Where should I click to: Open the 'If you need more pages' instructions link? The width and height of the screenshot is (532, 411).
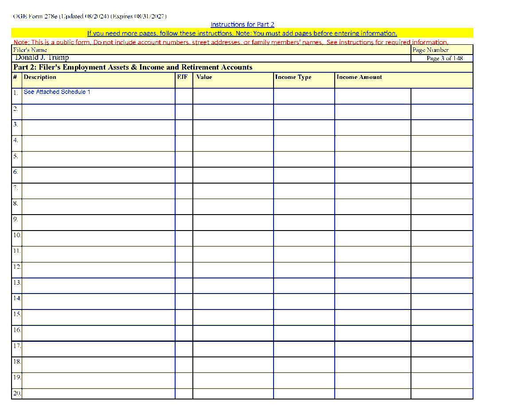(x=242, y=33)
